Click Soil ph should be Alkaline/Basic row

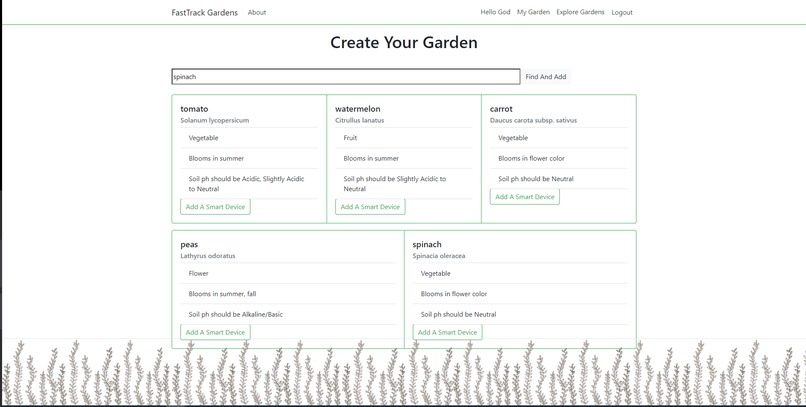(x=288, y=314)
